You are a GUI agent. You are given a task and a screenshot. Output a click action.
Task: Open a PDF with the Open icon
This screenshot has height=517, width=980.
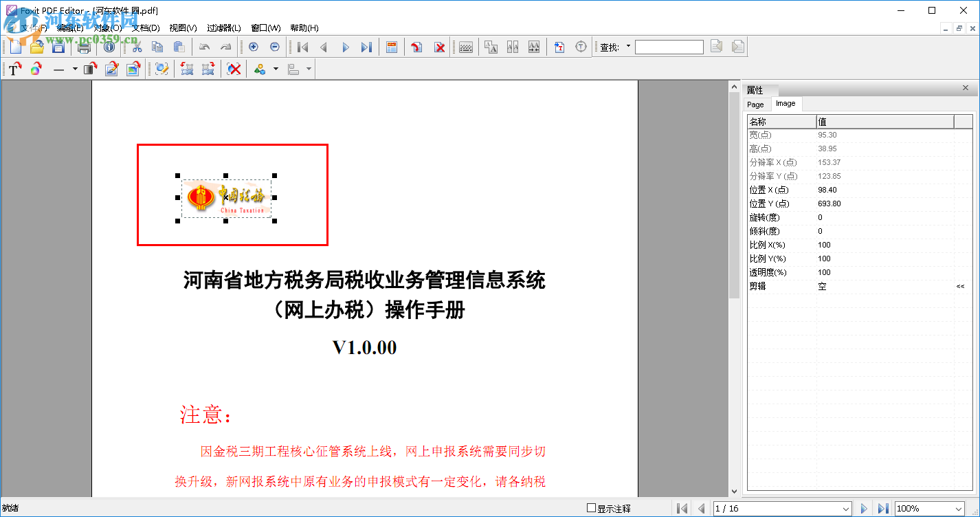(x=36, y=46)
